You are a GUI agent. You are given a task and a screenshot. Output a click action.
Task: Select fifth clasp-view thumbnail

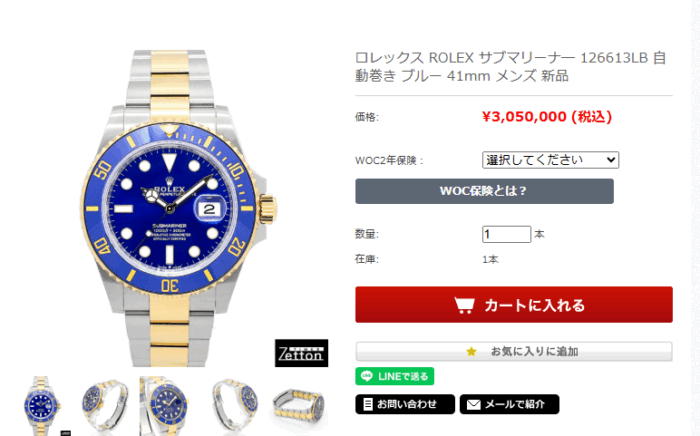pyautogui.click(x=300, y=406)
